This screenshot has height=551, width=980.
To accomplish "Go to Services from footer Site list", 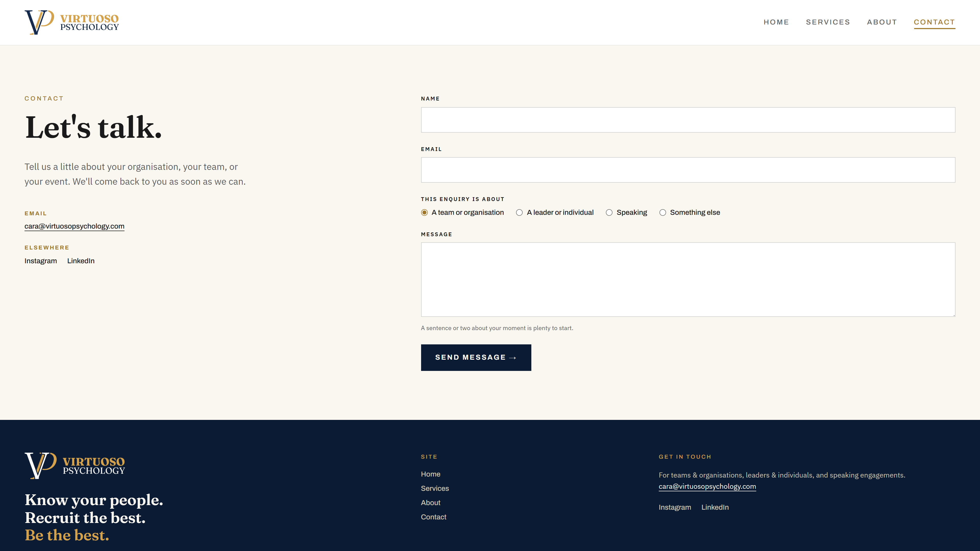I will click(435, 488).
